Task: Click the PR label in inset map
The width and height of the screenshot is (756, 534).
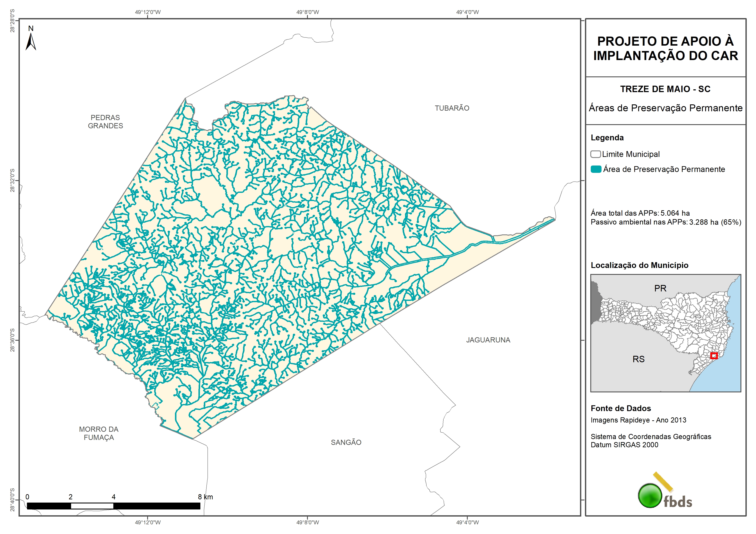Action: pos(660,288)
